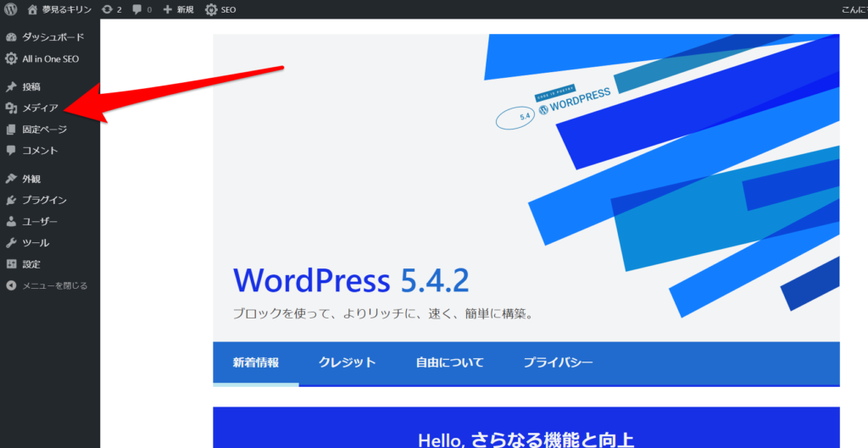Click the 外観 paintbrush icon
This screenshot has height=448, width=868.
[11, 179]
